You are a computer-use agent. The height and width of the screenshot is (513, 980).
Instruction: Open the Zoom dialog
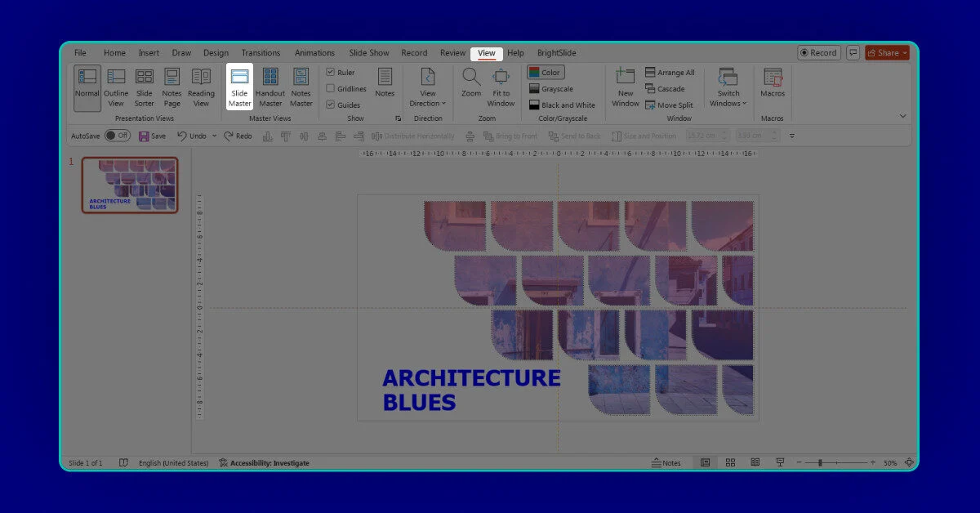(x=471, y=87)
